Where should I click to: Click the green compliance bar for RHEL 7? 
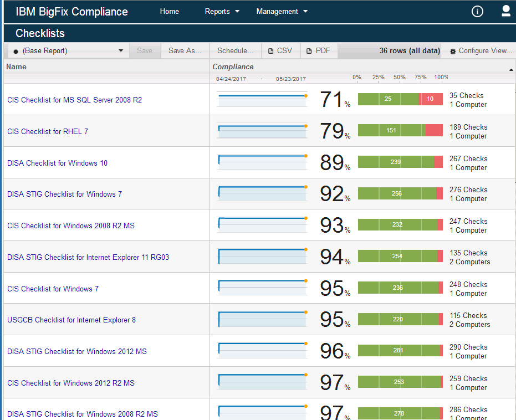pyautogui.click(x=391, y=130)
